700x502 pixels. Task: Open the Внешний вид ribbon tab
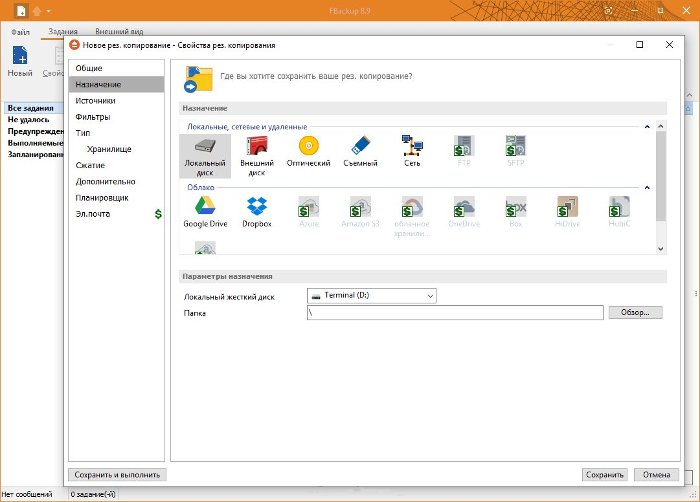[x=119, y=32]
